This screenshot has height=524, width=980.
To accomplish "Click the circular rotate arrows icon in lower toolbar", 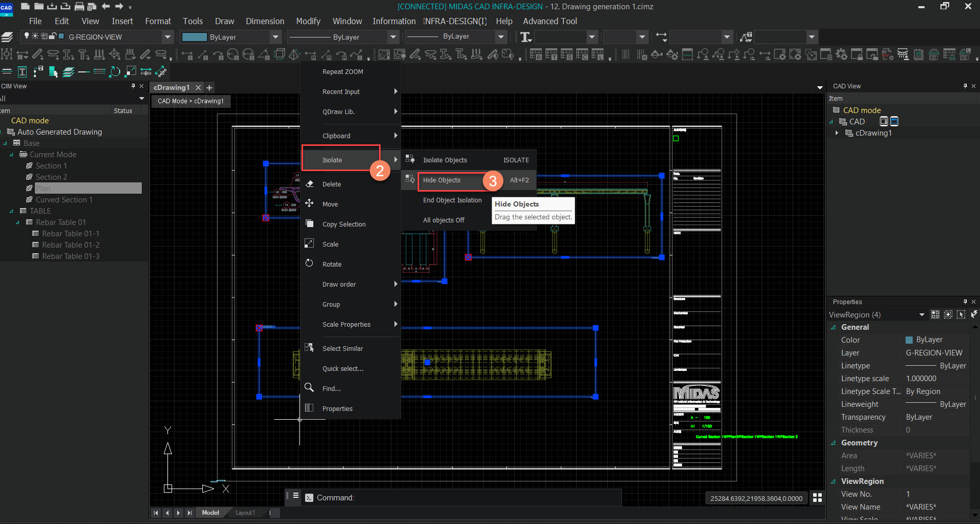I will point(115,72).
